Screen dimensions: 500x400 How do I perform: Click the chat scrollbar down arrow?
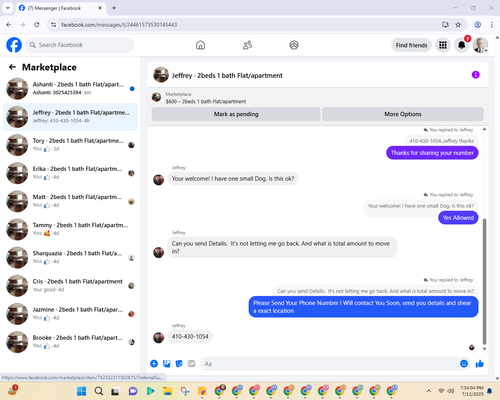pyautogui.click(x=484, y=349)
